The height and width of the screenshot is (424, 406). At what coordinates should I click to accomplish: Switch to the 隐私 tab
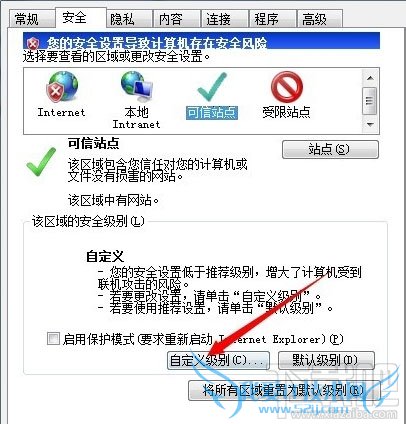tap(122, 19)
